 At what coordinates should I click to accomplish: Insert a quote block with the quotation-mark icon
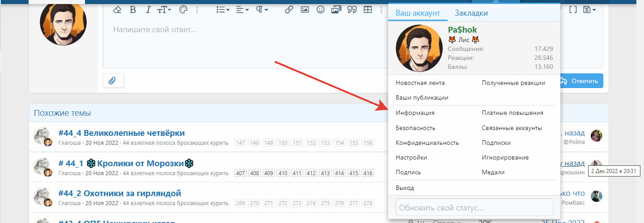(352, 9)
